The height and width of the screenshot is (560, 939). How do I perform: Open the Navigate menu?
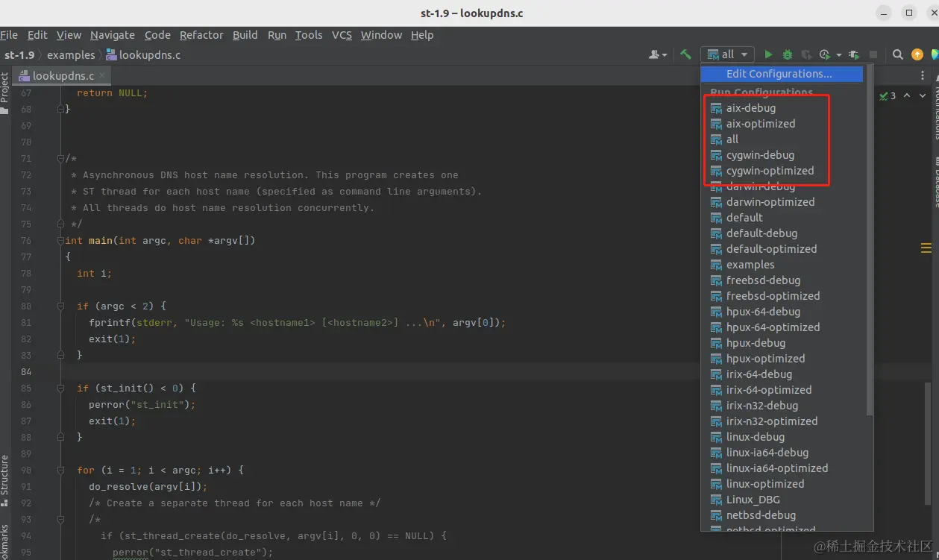113,35
